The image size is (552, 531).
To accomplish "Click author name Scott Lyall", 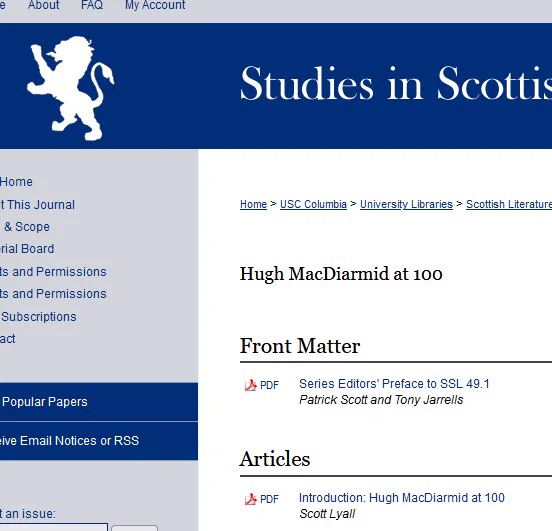I will pyautogui.click(x=327, y=514).
